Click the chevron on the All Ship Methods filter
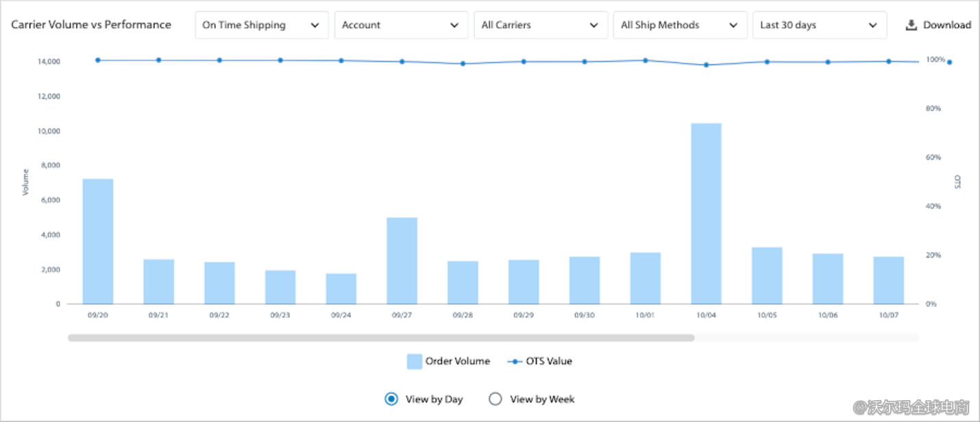The width and height of the screenshot is (980, 422). pyautogui.click(x=732, y=25)
